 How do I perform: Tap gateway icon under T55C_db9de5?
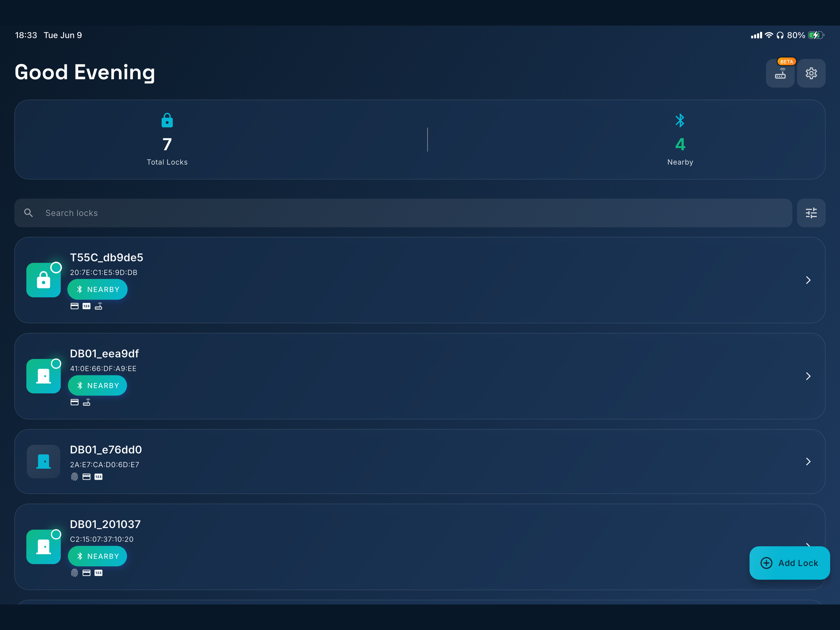(x=98, y=306)
